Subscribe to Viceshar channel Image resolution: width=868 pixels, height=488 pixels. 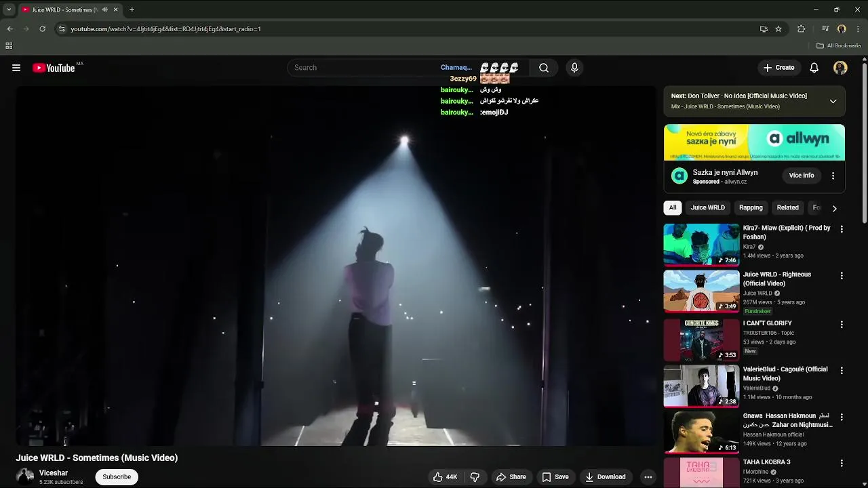(117, 477)
